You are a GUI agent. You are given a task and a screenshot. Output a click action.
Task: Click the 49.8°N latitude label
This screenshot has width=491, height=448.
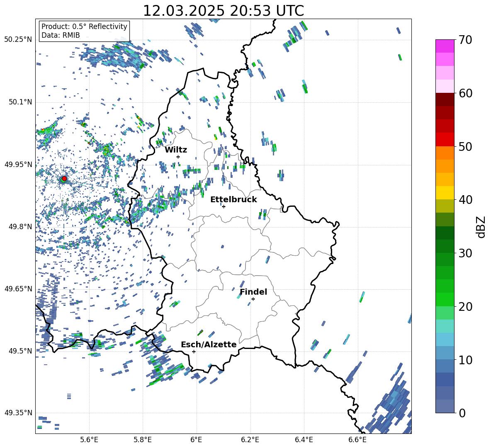(x=20, y=227)
